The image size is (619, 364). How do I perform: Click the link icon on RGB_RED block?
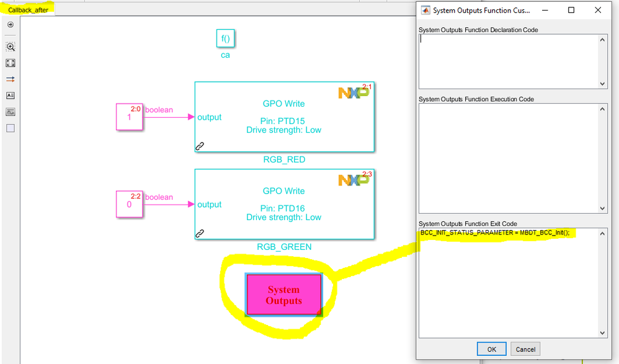[x=200, y=146]
